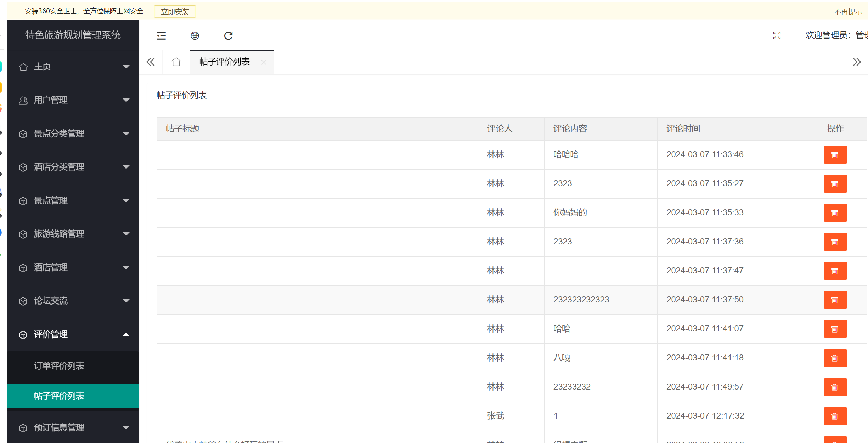Image resolution: width=868 pixels, height=443 pixels.
Task: Close the 帖子评价列表 tab
Action: pos(264,62)
